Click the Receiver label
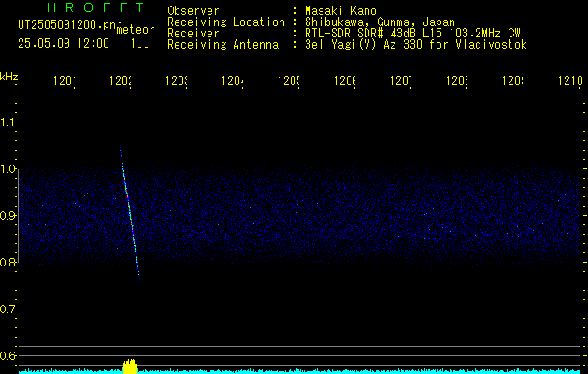588x374 pixels. click(x=194, y=34)
